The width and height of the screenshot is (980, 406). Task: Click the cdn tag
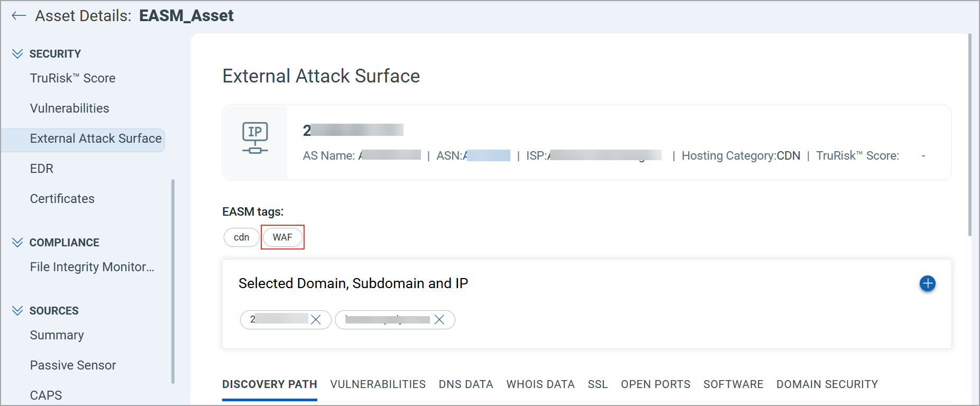click(241, 237)
